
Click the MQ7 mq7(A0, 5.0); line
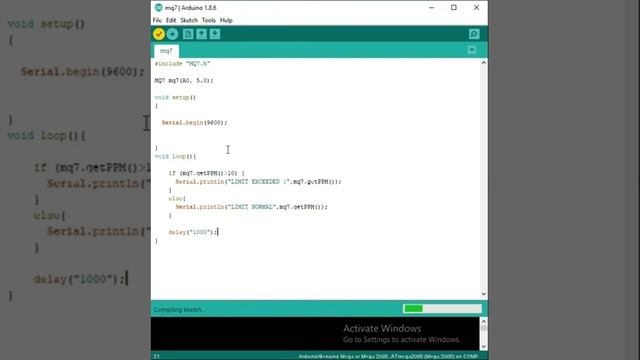point(184,80)
